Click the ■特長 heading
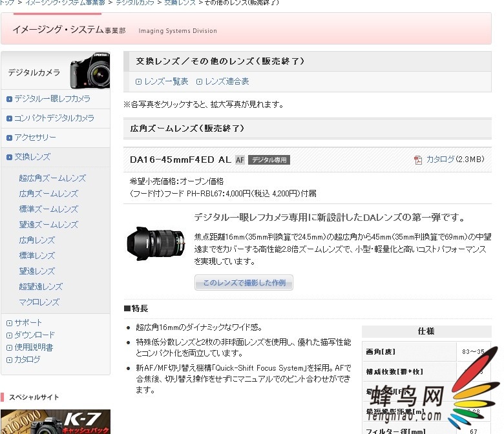Viewport: 504px width, 434px height. [x=136, y=309]
